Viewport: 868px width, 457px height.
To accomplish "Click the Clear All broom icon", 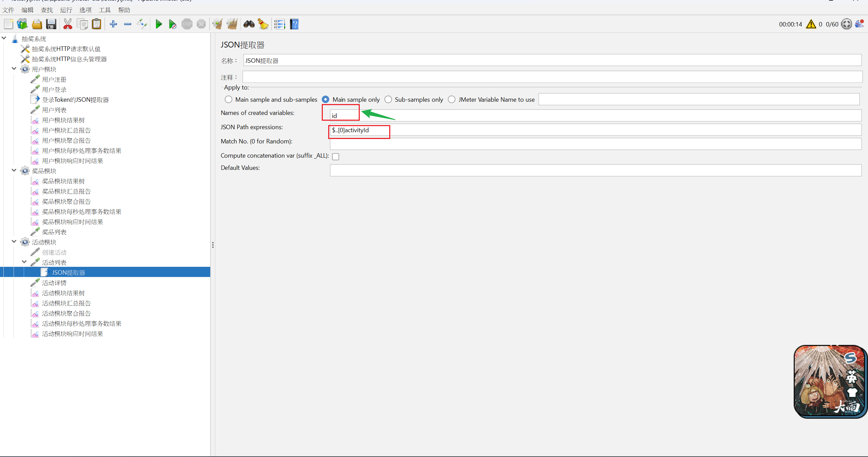I will 232,24.
